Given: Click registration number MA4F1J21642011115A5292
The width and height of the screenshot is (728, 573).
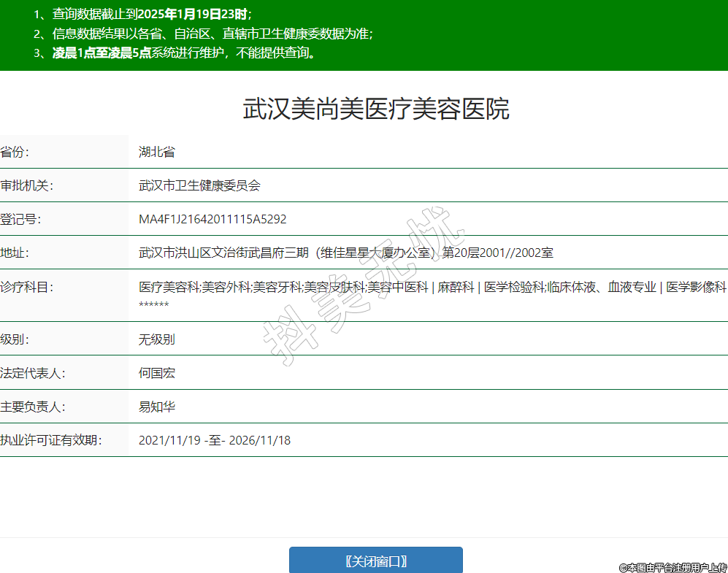Looking at the screenshot, I should point(212,219).
